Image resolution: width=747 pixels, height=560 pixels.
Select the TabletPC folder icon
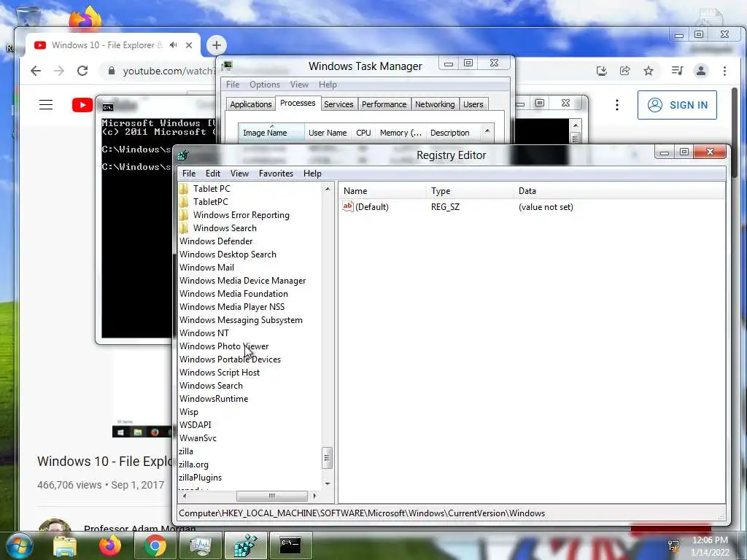[184, 202]
